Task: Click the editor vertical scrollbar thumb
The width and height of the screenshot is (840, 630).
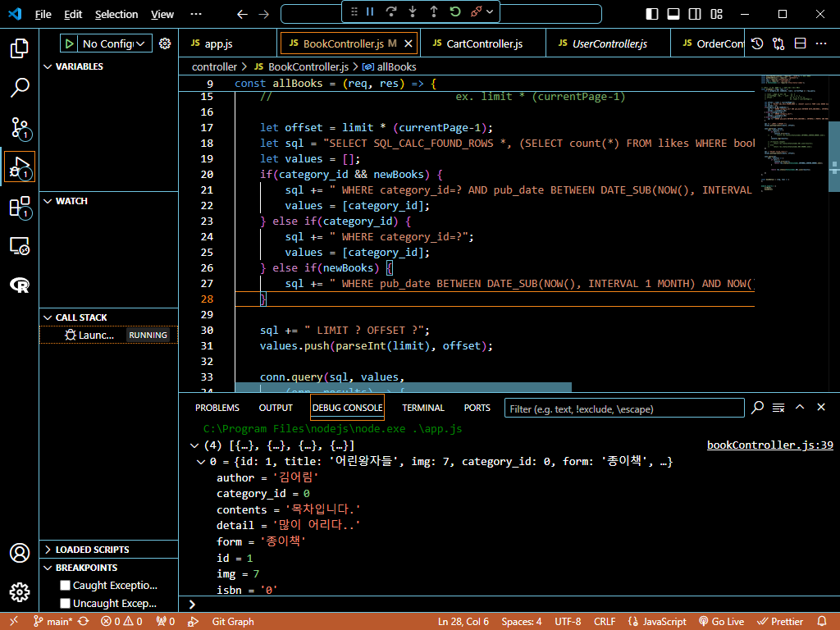Action: (834, 157)
